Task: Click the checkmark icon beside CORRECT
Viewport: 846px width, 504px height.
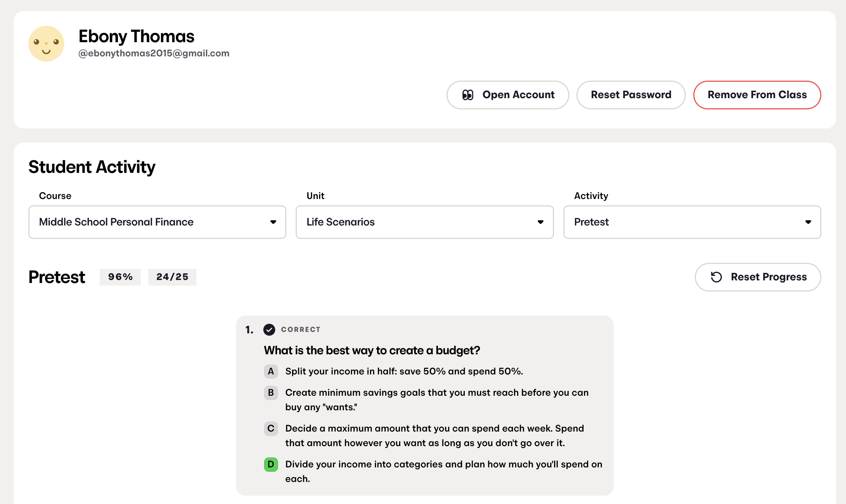Action: point(269,330)
